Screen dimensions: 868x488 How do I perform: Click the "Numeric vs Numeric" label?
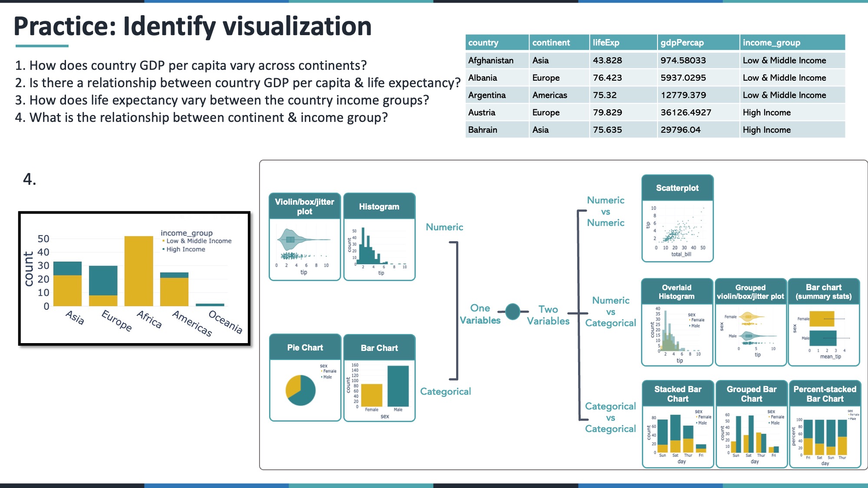[x=605, y=211]
